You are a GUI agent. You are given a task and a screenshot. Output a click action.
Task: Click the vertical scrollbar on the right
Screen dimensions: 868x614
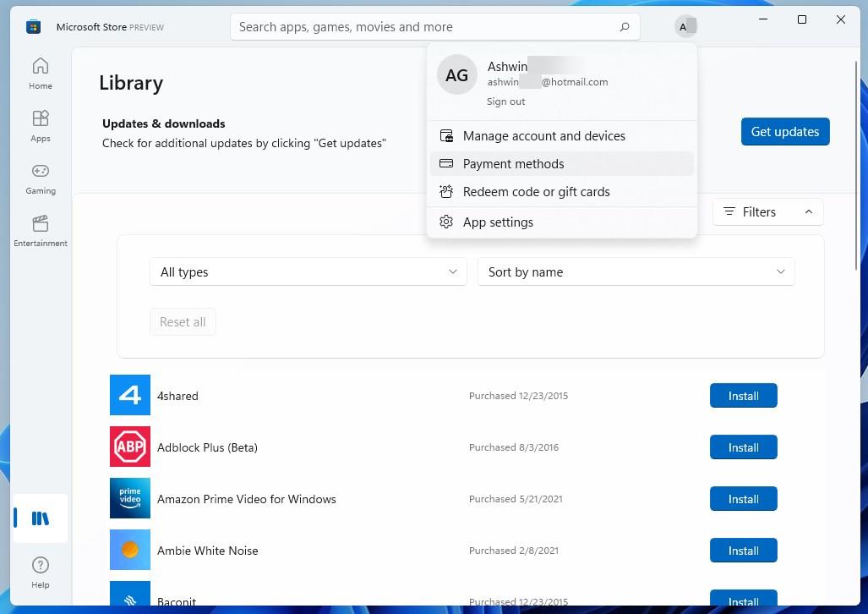click(856, 167)
